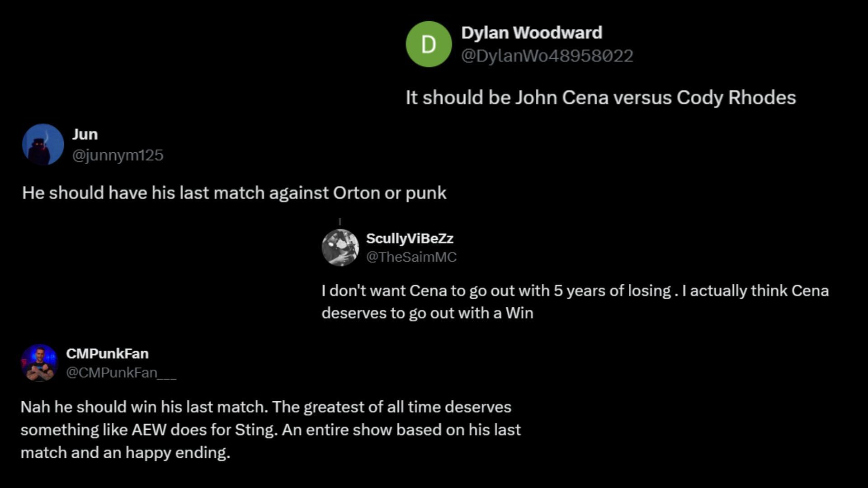Click the display name Jun
The width and height of the screenshot is (868, 488).
tap(85, 134)
